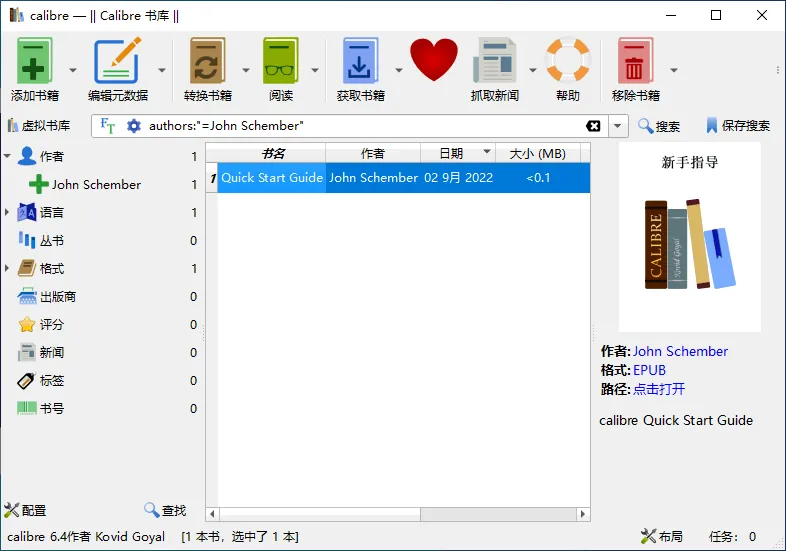Select the Quick Start Guide title cell
Screen dimensions: 786x551
[272, 177]
